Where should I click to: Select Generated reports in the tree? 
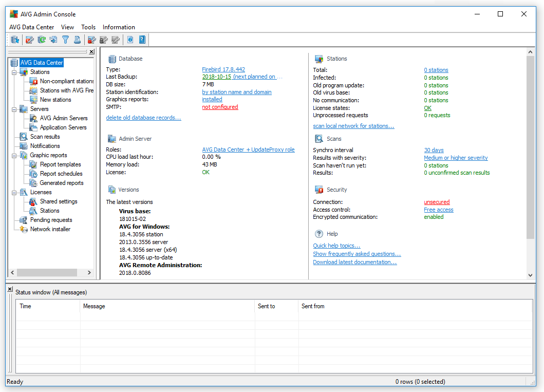[x=62, y=183]
